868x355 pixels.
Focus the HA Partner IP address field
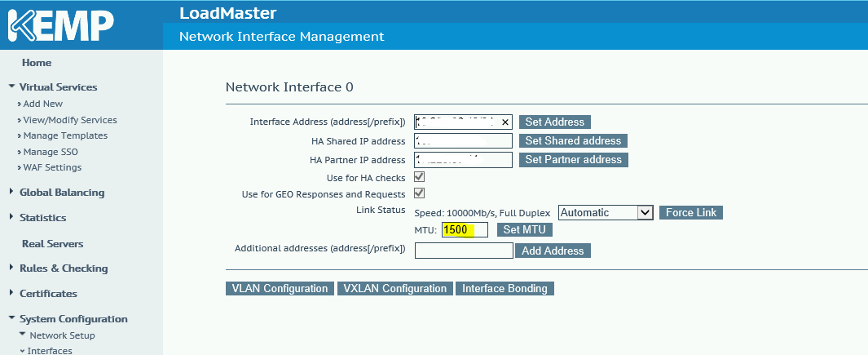(x=463, y=160)
